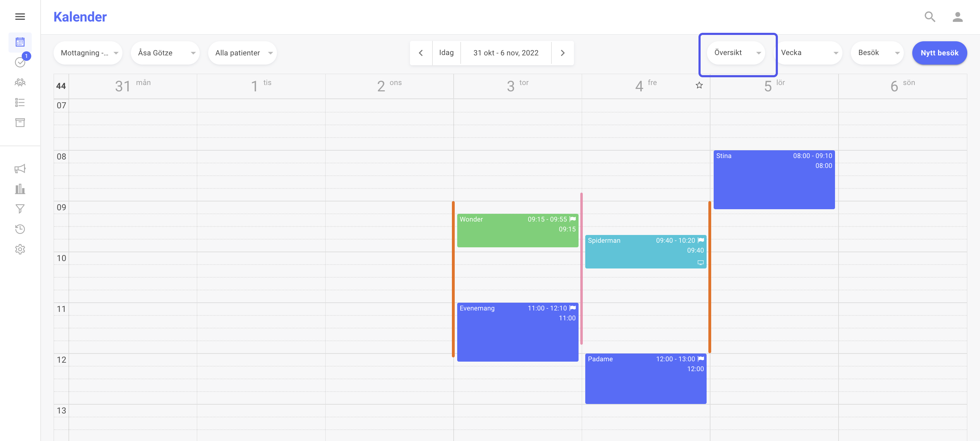Open the history clock icon

[20, 229]
